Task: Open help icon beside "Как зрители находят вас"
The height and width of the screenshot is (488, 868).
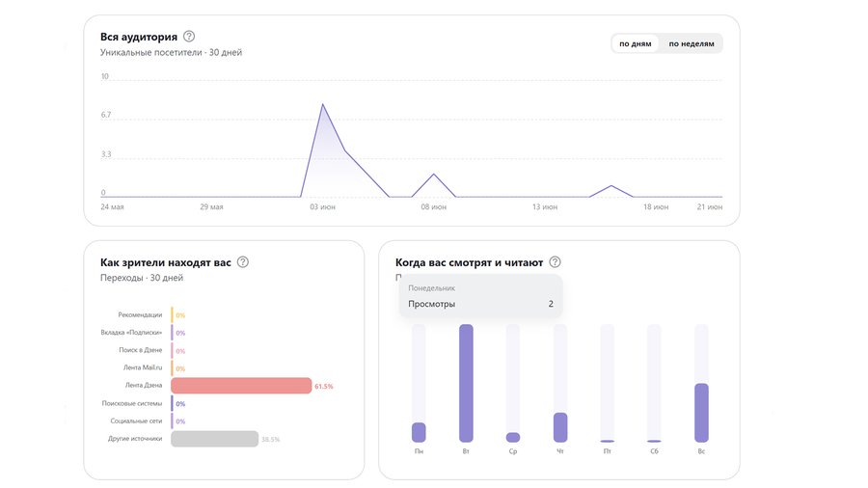Action: pyautogui.click(x=243, y=262)
